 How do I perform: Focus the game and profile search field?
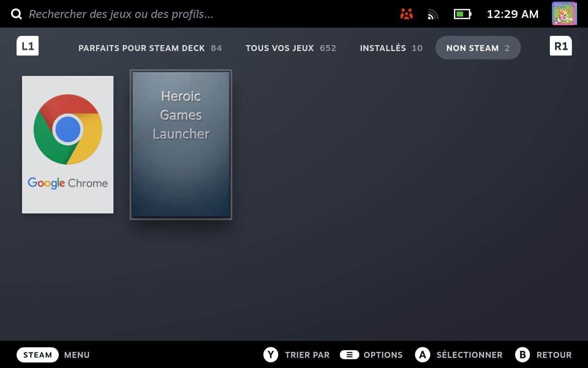click(121, 14)
